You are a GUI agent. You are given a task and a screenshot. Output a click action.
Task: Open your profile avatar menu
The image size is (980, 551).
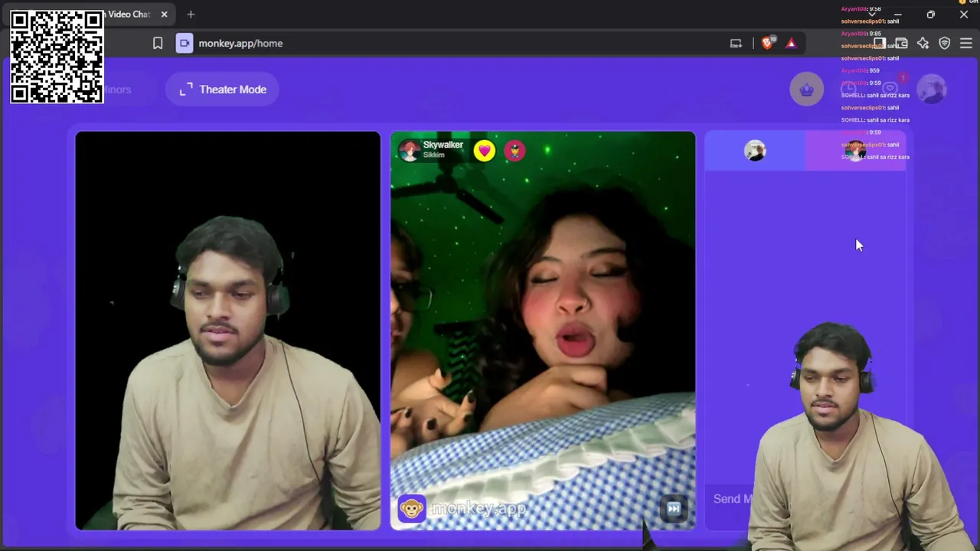click(x=932, y=90)
